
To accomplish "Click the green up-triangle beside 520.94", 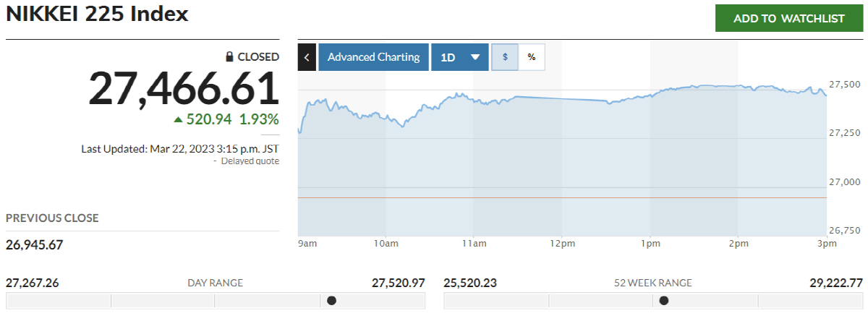I will 178,119.
